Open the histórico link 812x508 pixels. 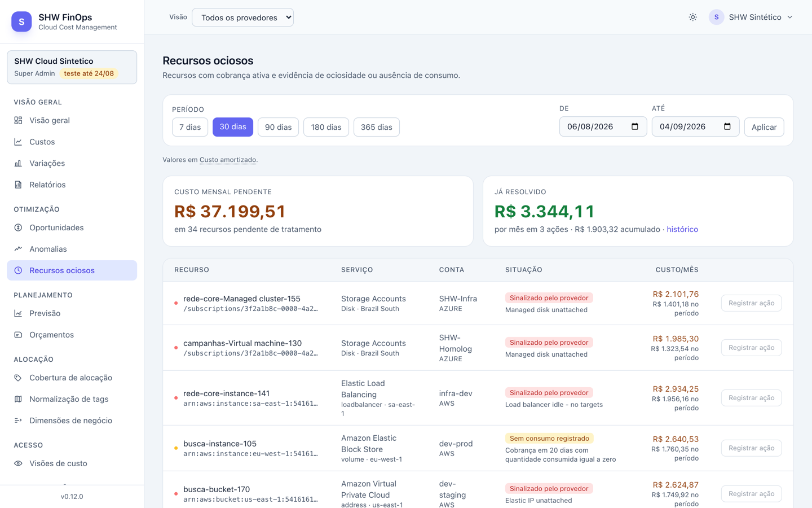(x=682, y=229)
